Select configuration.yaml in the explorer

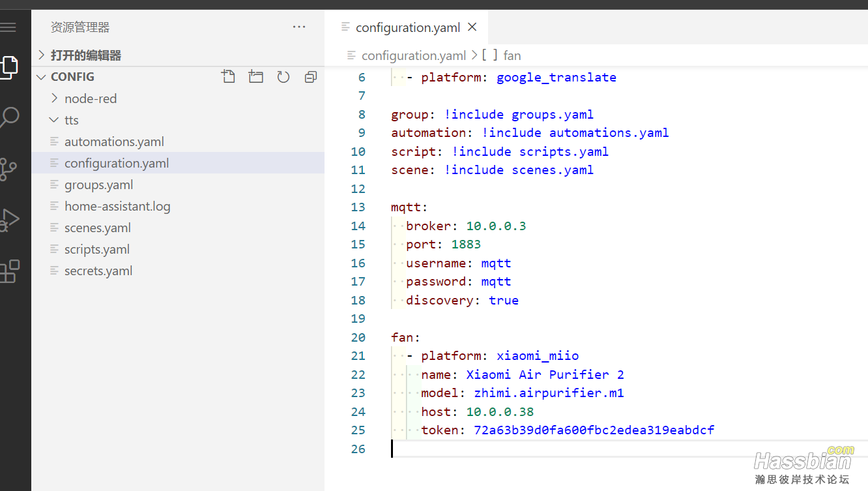178,163
